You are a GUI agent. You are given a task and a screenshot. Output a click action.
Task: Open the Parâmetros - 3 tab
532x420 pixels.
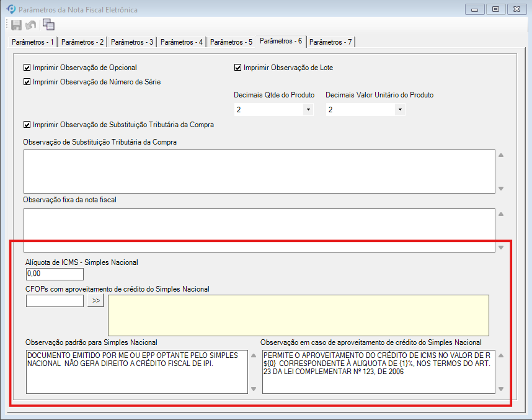131,42
